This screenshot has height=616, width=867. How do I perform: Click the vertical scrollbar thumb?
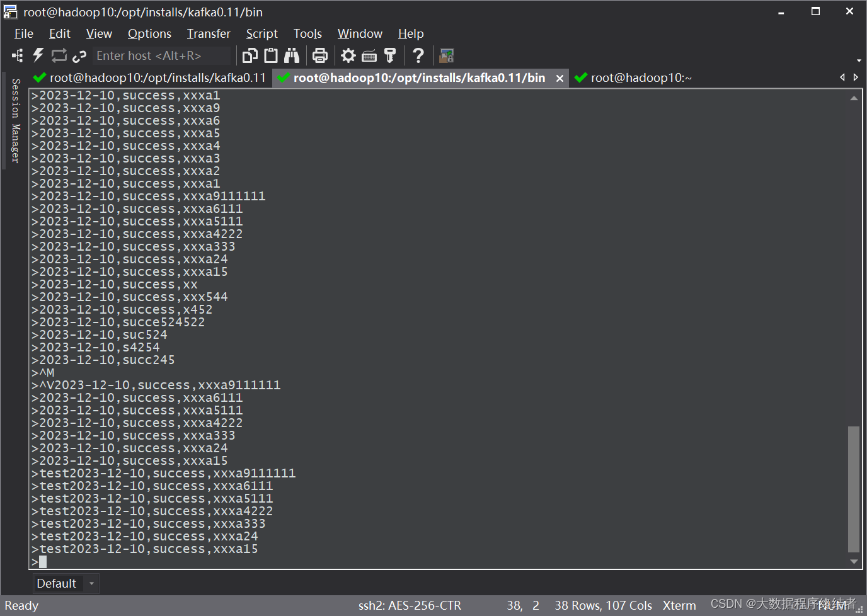(x=854, y=489)
